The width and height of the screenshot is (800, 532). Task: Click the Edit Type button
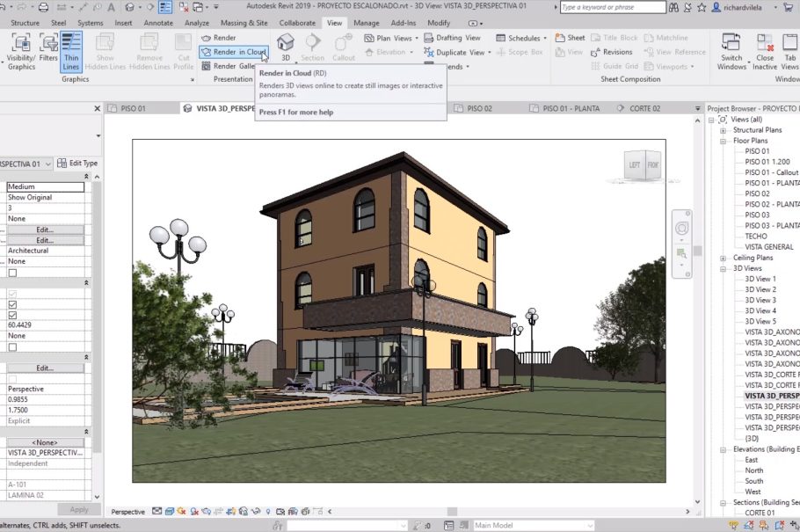(x=77, y=164)
